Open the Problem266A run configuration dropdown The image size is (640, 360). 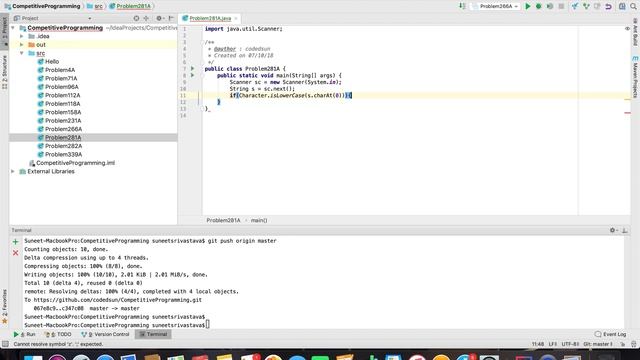(495, 6)
